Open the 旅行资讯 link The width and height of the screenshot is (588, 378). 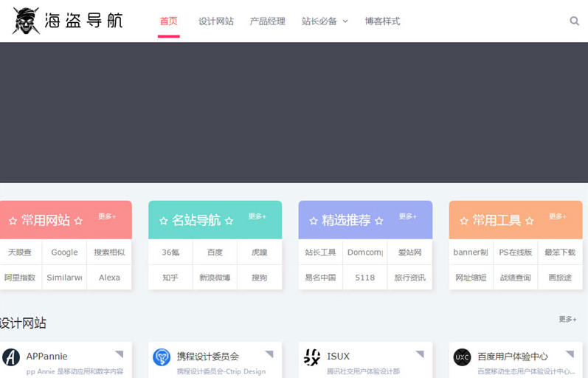[x=410, y=278]
